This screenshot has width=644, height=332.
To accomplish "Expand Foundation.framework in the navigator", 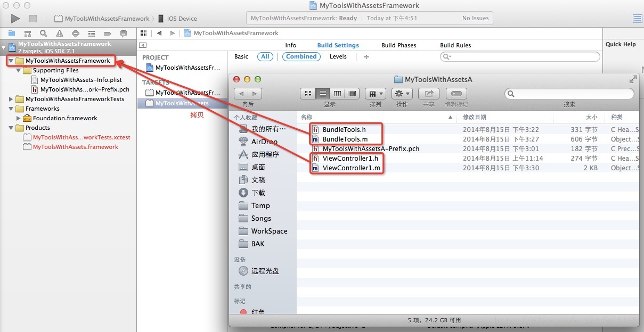I will click(19, 118).
